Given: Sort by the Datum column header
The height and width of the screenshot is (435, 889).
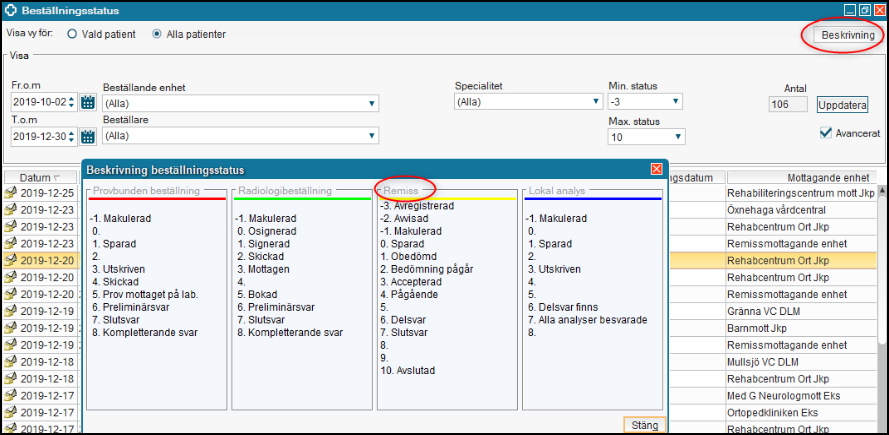Looking at the screenshot, I should pyautogui.click(x=40, y=176).
